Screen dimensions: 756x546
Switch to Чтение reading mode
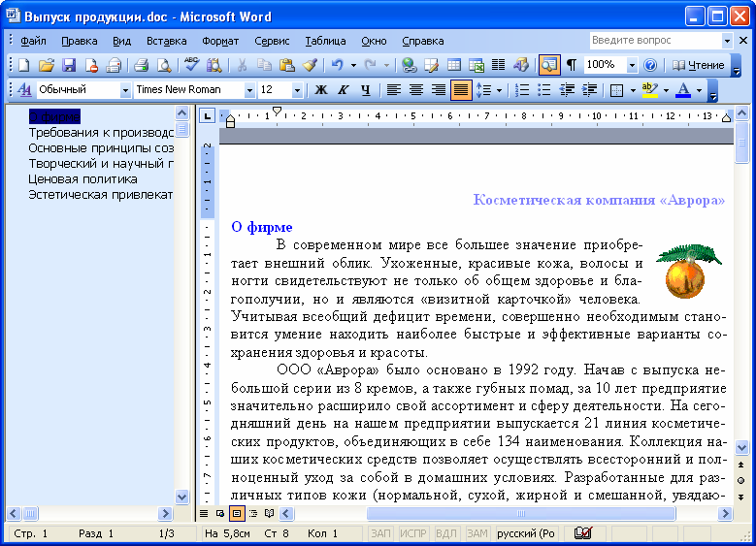tap(699, 65)
